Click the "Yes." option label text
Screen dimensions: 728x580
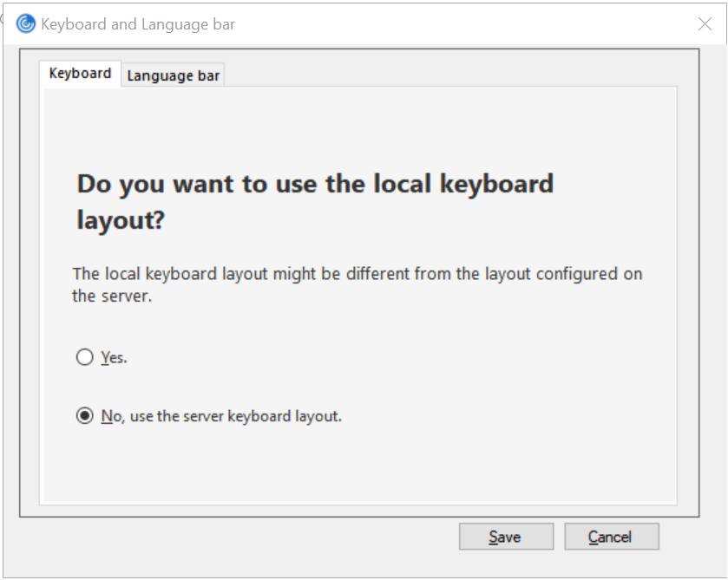[115, 357]
